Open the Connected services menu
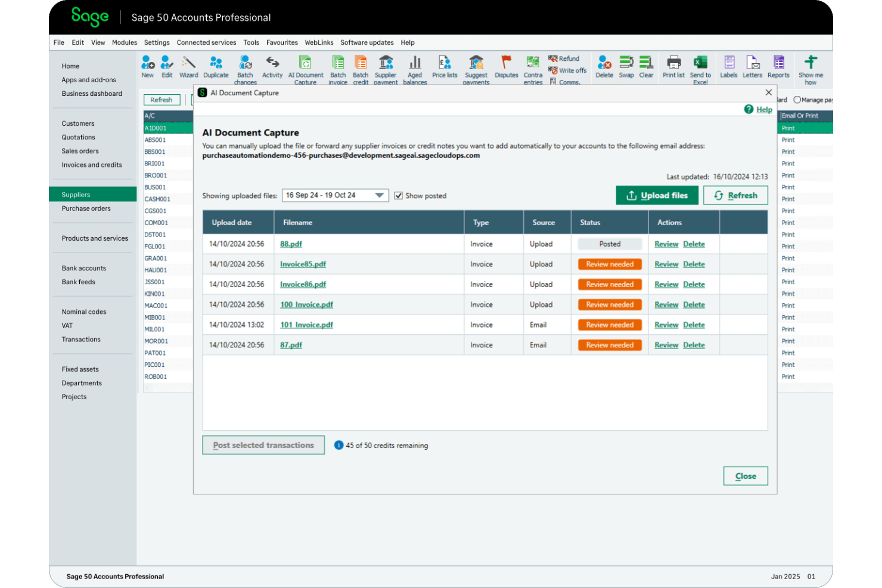Viewport: 882px width, 588px height. point(207,42)
